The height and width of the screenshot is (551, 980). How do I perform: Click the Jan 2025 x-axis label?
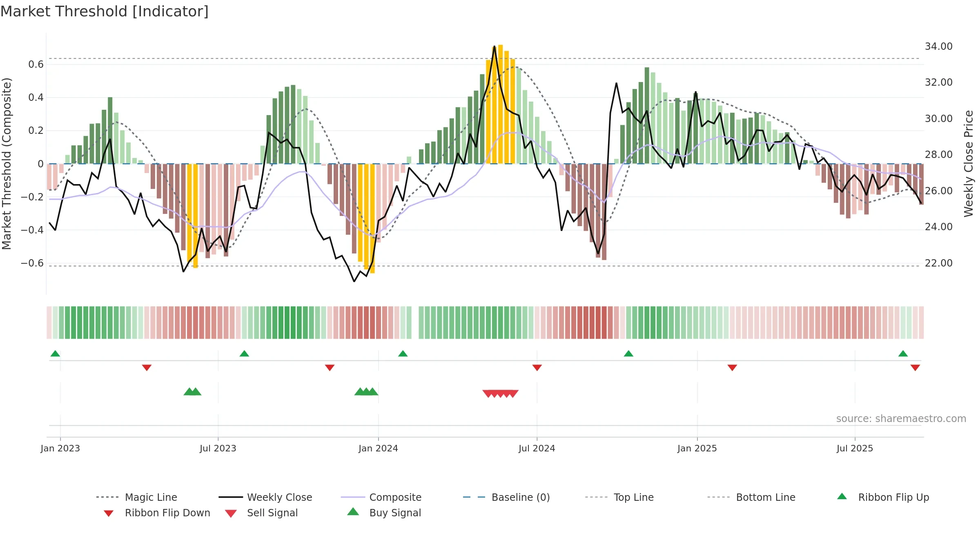pos(697,449)
